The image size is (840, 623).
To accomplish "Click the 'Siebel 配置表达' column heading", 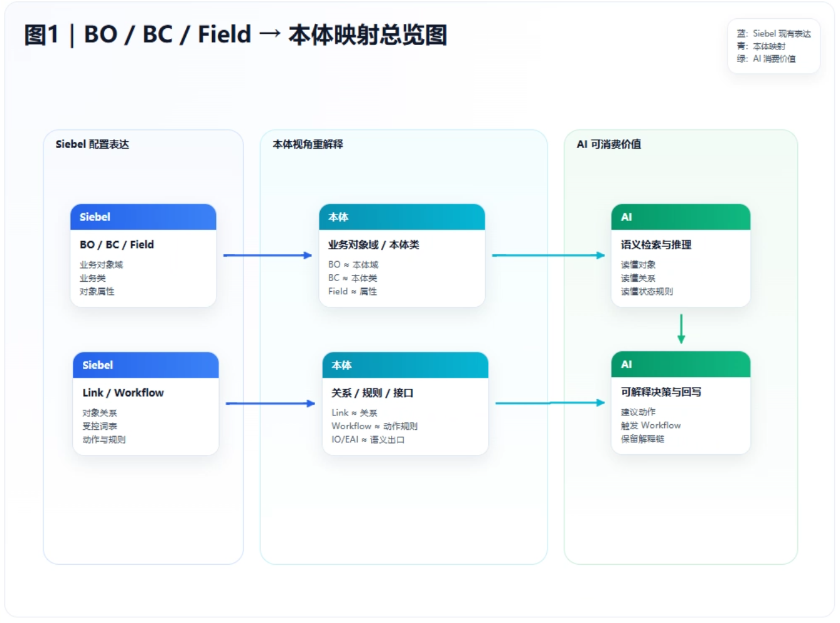I will (x=92, y=144).
